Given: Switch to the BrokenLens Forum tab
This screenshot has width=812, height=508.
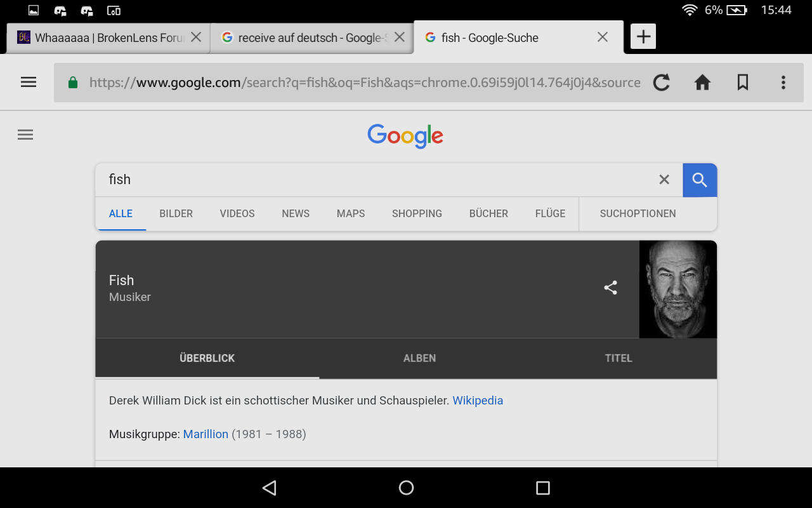Looking at the screenshot, I should pos(100,37).
